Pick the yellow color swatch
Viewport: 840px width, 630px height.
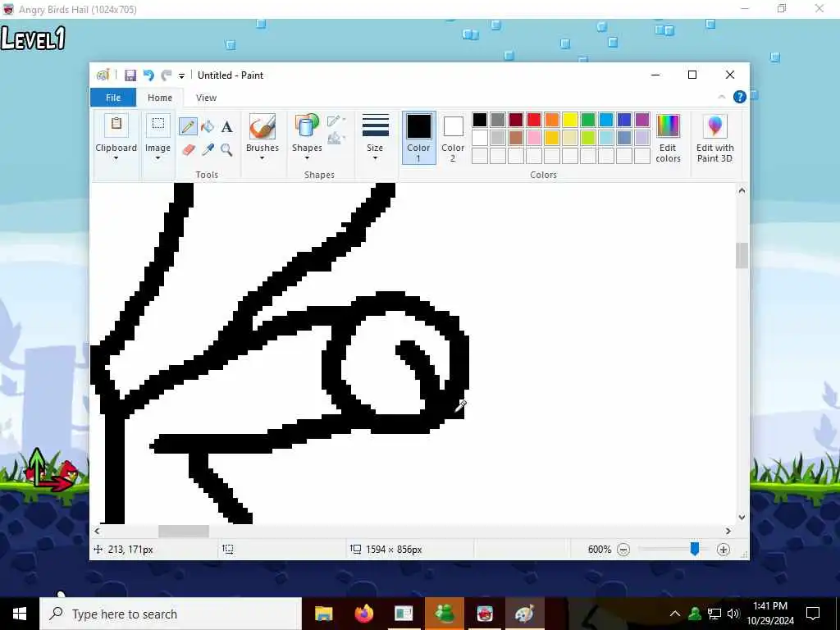570,120
